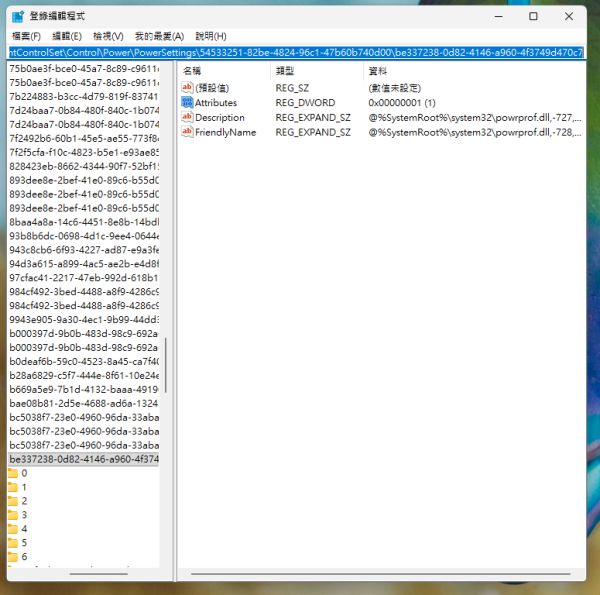This screenshot has height=595, width=600.
Task: Select folder icon of key 2
Action: tap(13, 501)
